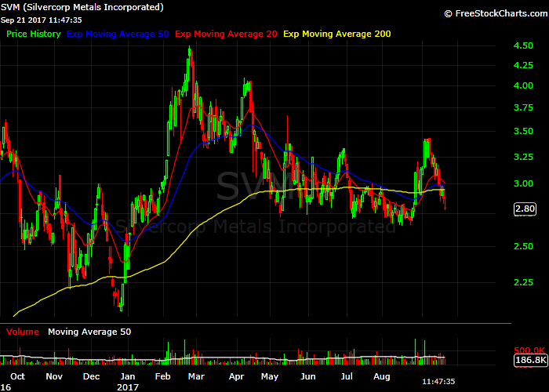Select the Exp Moving Average 20 legend
The width and height of the screenshot is (549, 392).
226,34
